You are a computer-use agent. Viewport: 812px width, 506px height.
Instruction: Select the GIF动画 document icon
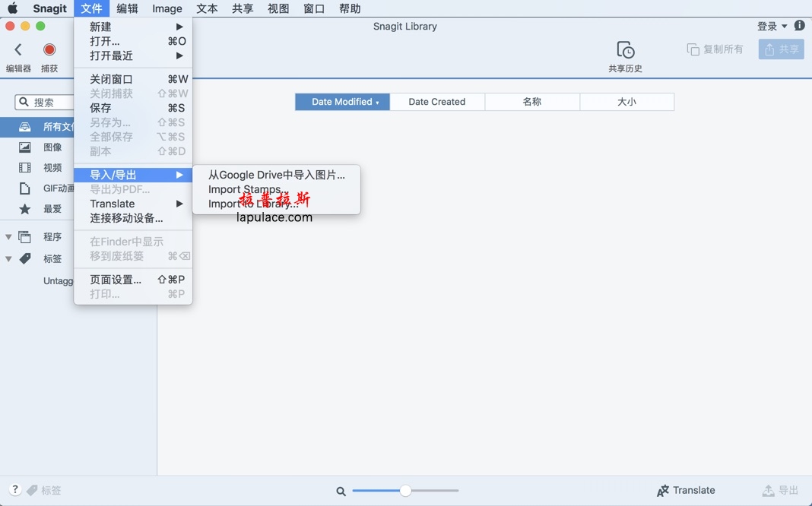click(x=24, y=188)
